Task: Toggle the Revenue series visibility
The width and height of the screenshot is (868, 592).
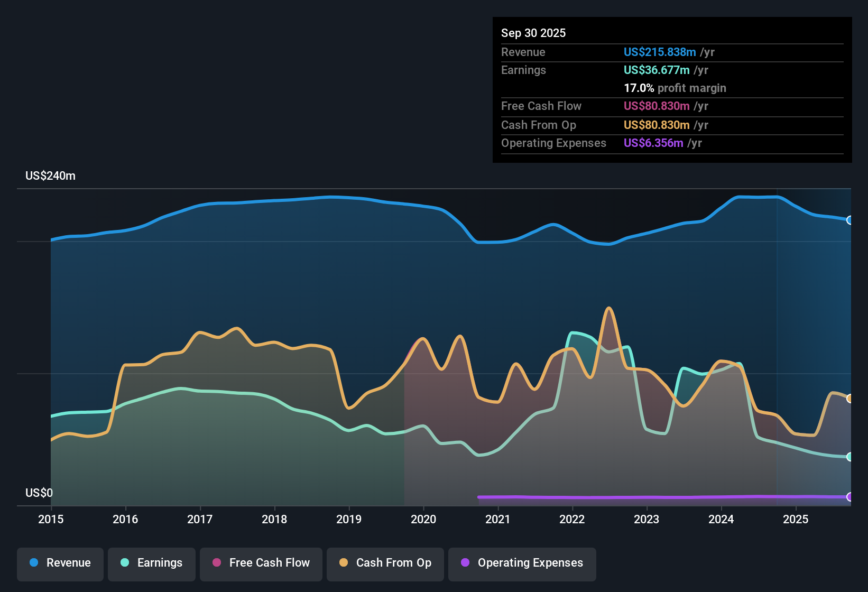Action: [x=60, y=563]
